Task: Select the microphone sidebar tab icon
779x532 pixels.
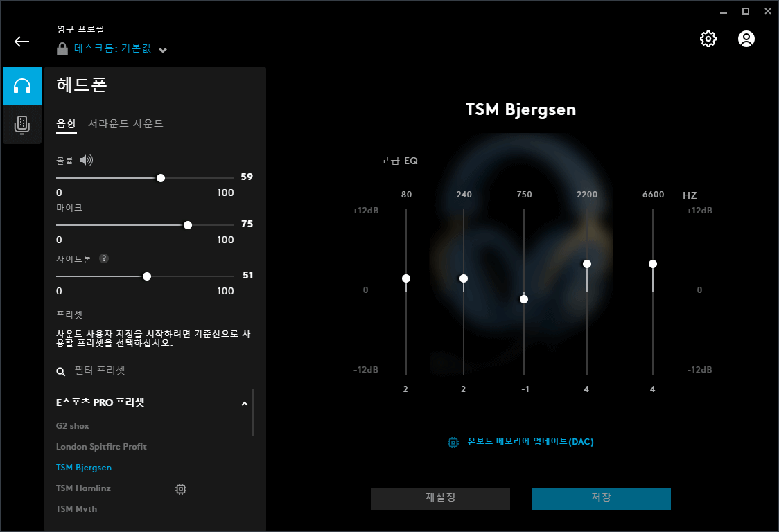Action: (22, 125)
